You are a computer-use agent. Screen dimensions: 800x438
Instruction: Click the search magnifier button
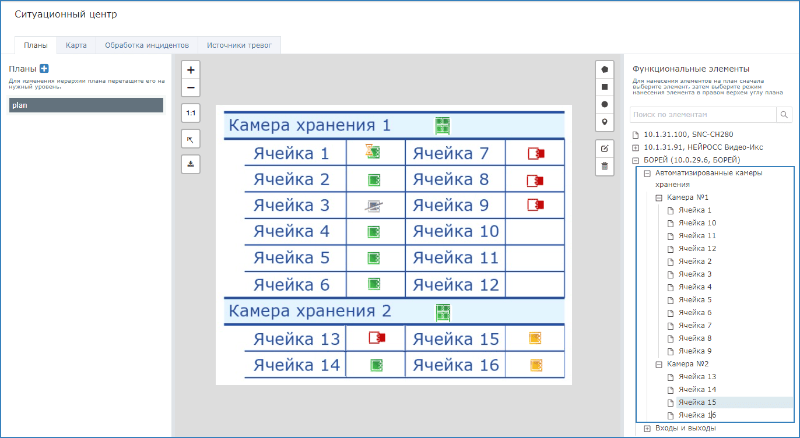[x=784, y=114]
